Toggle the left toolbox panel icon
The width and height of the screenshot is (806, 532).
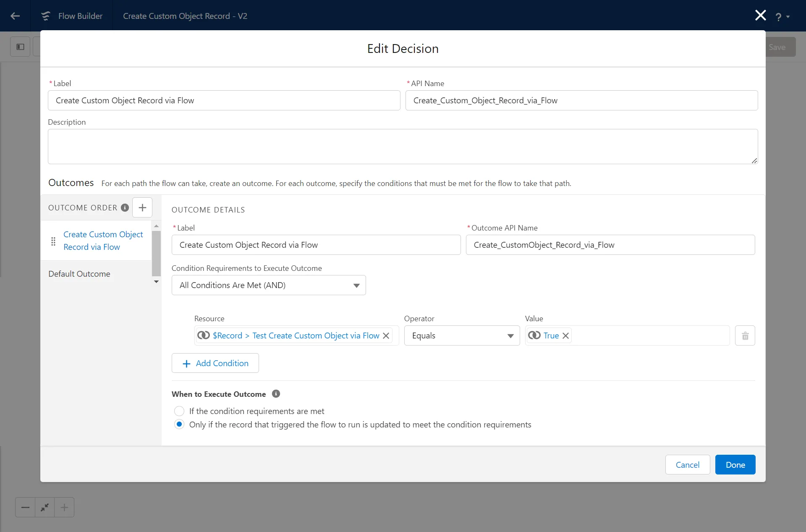pos(20,47)
